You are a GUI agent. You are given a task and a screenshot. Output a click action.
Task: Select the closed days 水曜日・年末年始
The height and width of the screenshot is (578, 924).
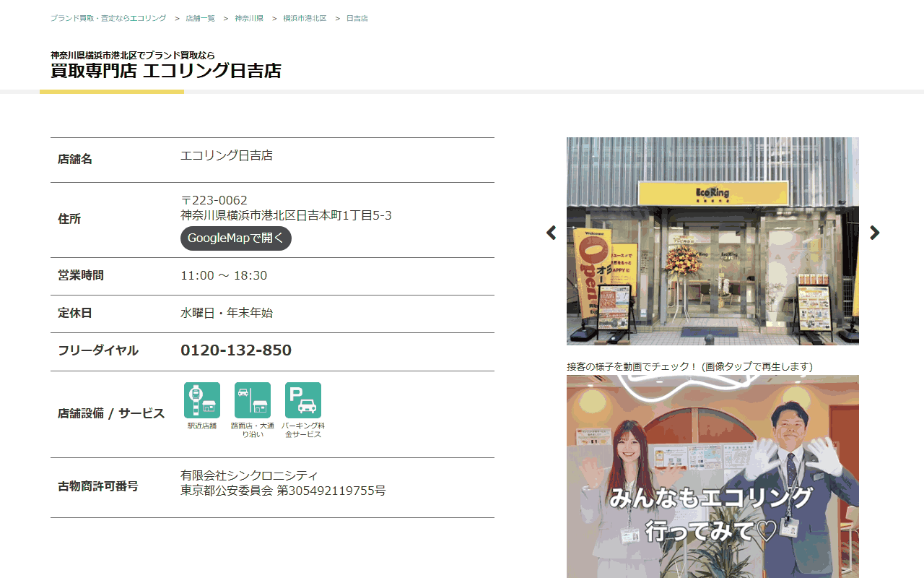tap(227, 313)
